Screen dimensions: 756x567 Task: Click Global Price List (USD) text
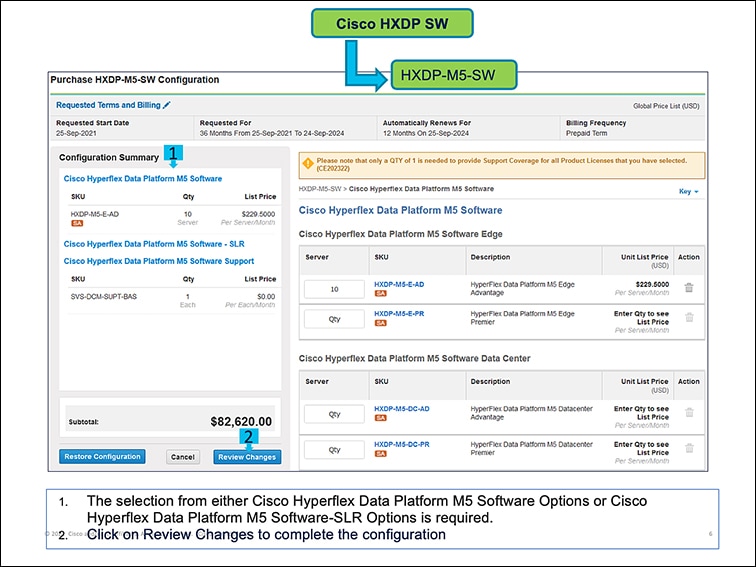(x=666, y=106)
